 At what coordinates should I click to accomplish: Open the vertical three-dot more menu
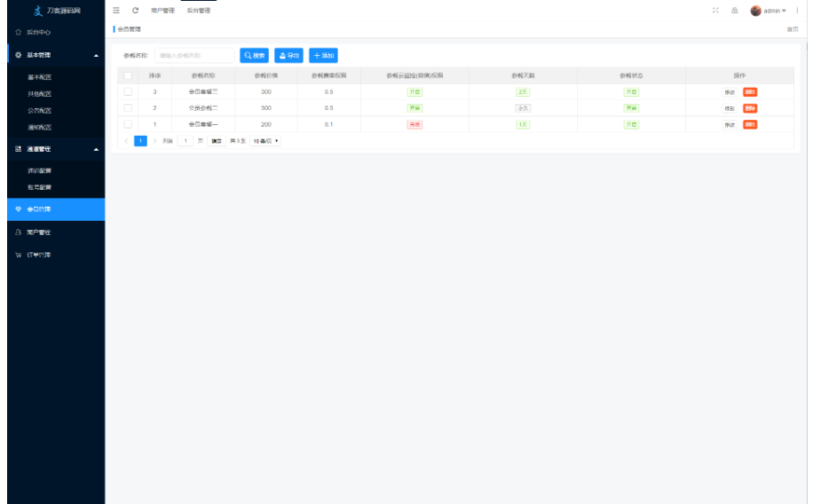798,11
